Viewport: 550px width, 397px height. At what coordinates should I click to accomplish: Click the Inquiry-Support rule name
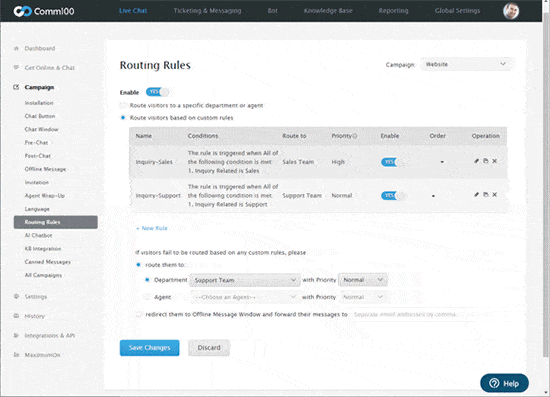158,196
